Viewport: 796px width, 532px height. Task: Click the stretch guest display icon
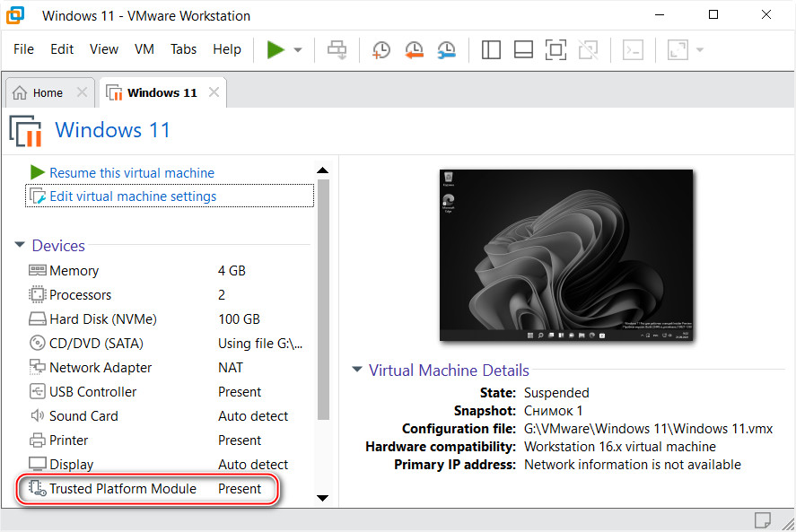pyautogui.click(x=678, y=49)
